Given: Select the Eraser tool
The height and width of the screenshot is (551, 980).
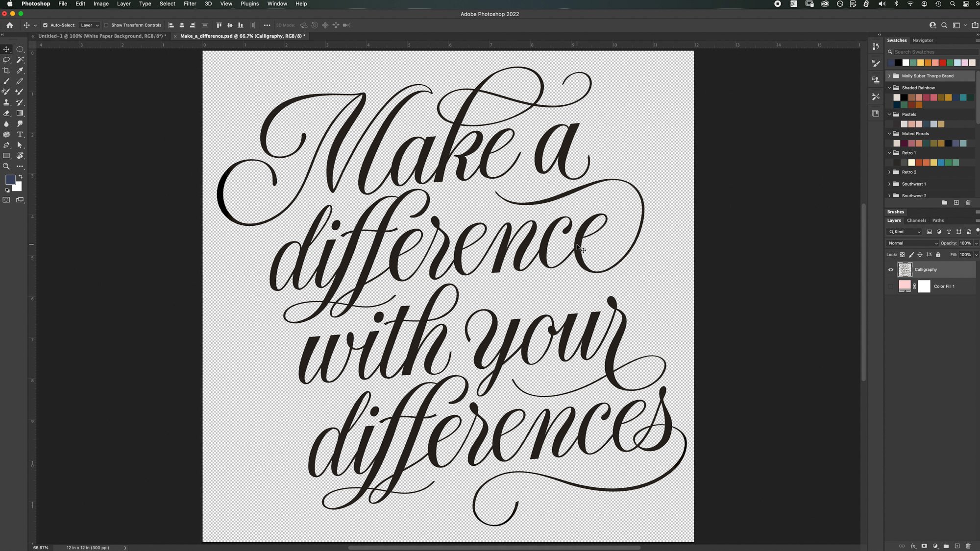Looking at the screenshot, I should click(6, 113).
